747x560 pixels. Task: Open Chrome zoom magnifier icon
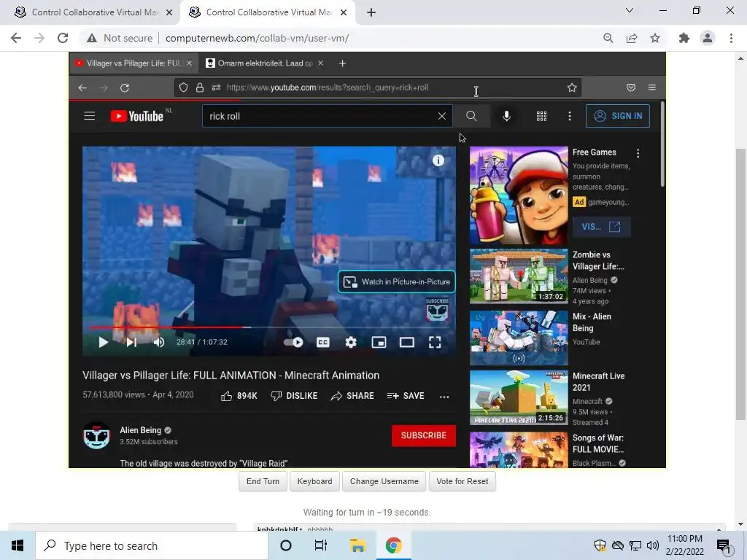(x=608, y=38)
